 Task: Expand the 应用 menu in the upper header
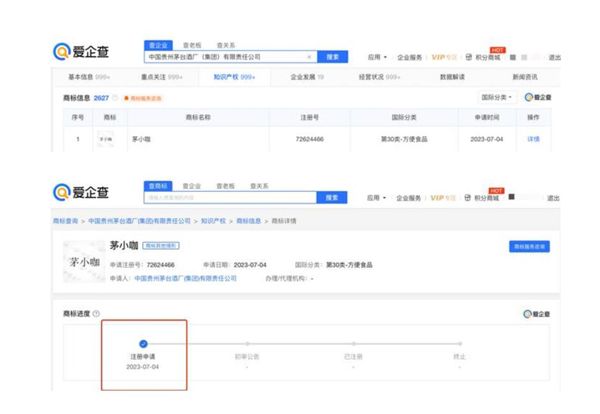(x=377, y=57)
